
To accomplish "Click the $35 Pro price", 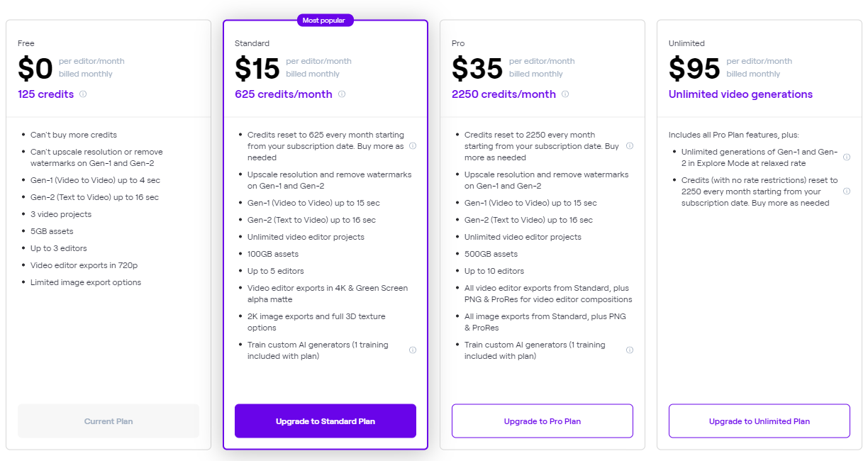I will [477, 68].
